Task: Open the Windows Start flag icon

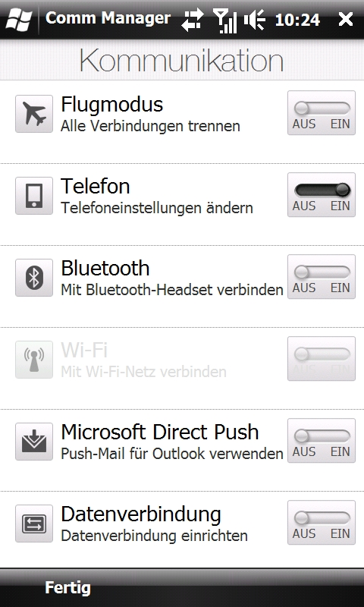Action: pyautogui.click(x=19, y=19)
